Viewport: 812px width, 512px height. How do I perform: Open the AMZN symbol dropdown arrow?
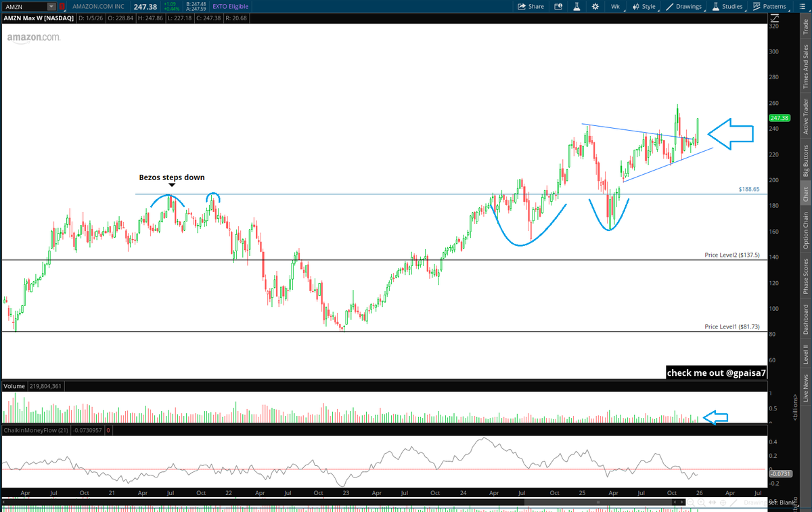click(51, 6)
